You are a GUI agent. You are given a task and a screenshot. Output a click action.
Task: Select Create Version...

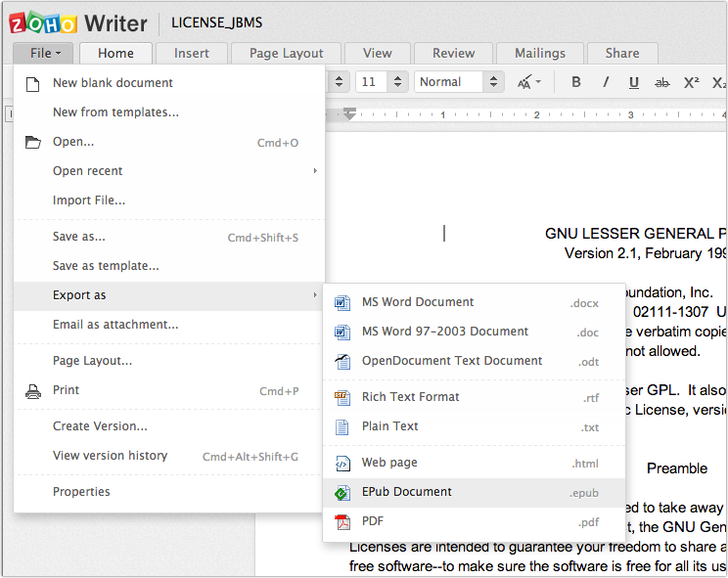169,426
